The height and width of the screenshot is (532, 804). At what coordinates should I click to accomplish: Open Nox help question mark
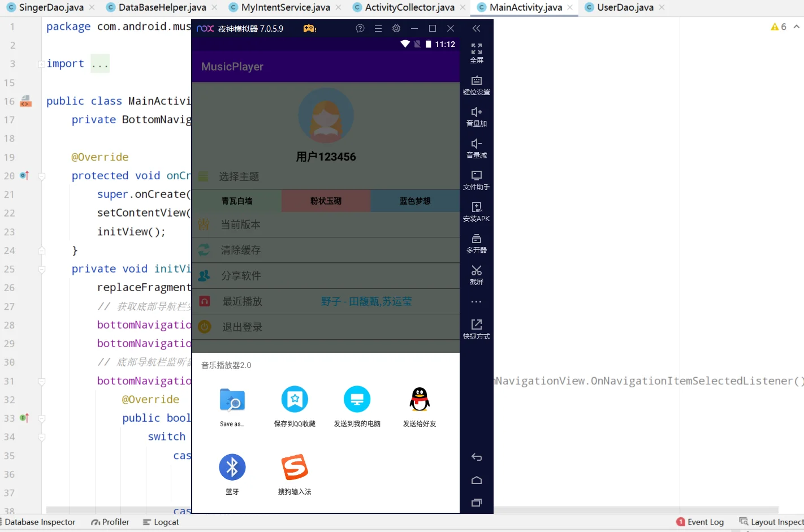click(x=360, y=28)
